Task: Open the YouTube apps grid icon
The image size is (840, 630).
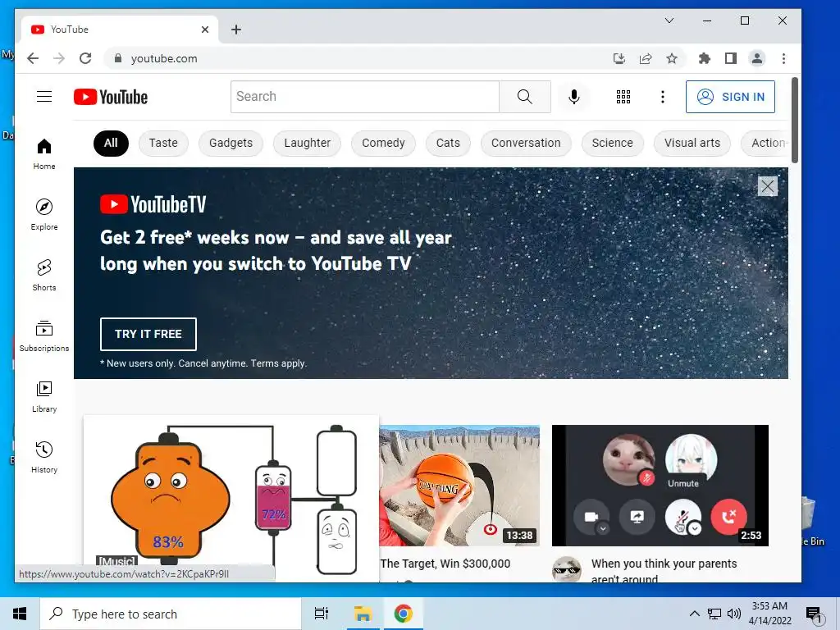Action: 623,97
